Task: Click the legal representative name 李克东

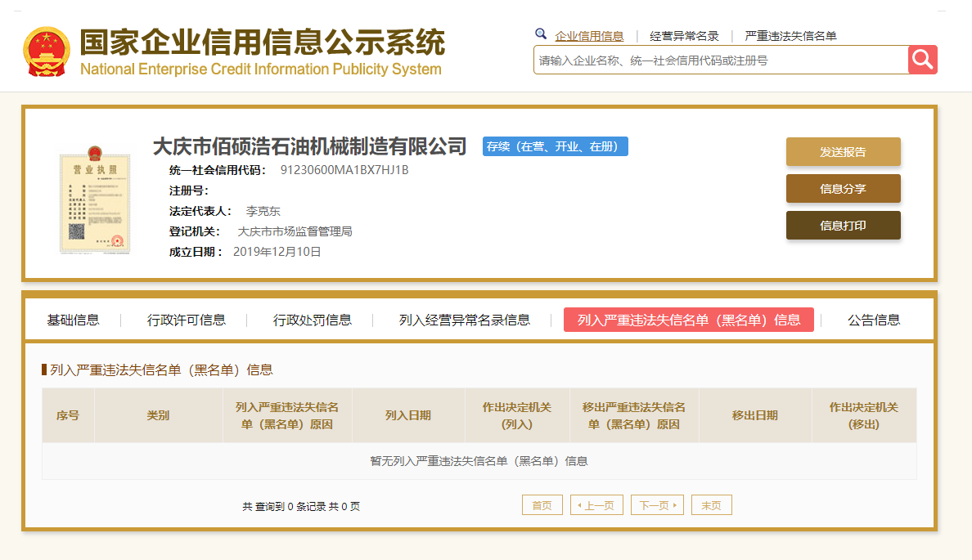Action: coord(263,211)
